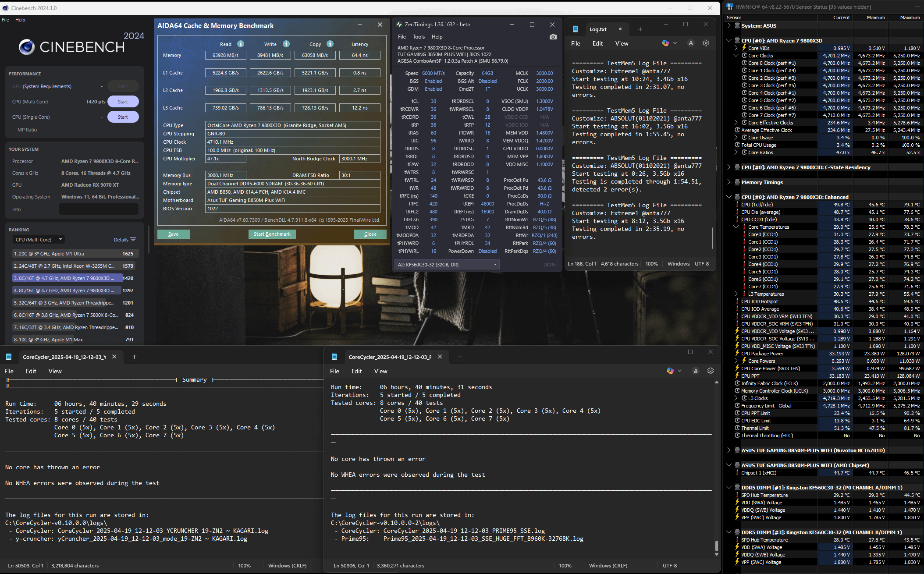Viewport: 924px width, 574px height.
Task: Open the ranking Details link in Cinebench
Action: tap(121, 240)
